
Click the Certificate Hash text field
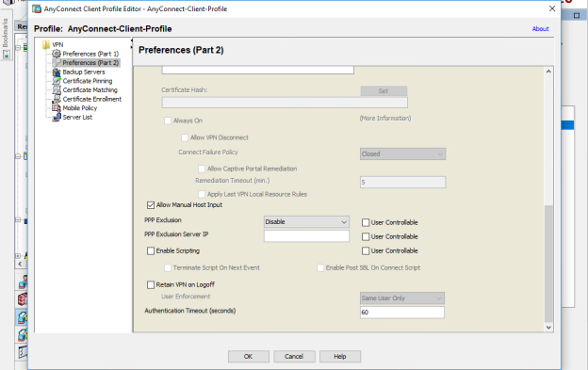(285, 103)
